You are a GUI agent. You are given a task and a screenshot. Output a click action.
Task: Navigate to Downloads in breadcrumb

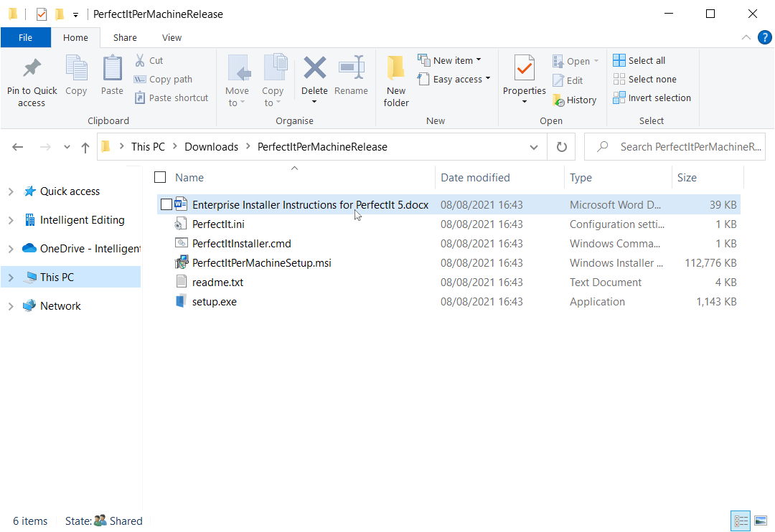(211, 147)
